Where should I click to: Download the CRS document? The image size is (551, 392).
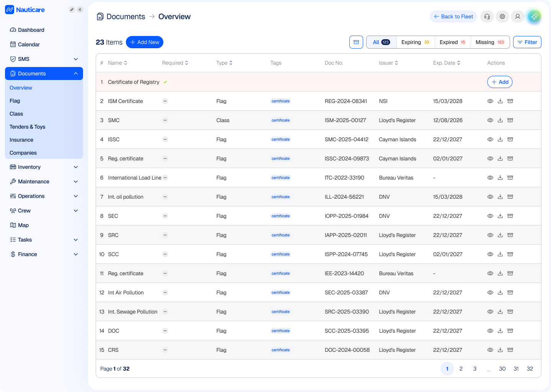500,350
